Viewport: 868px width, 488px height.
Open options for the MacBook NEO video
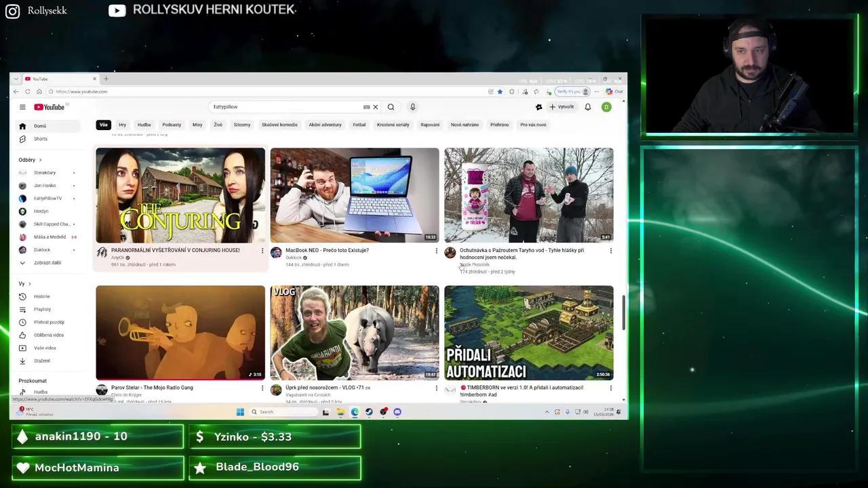coord(437,251)
